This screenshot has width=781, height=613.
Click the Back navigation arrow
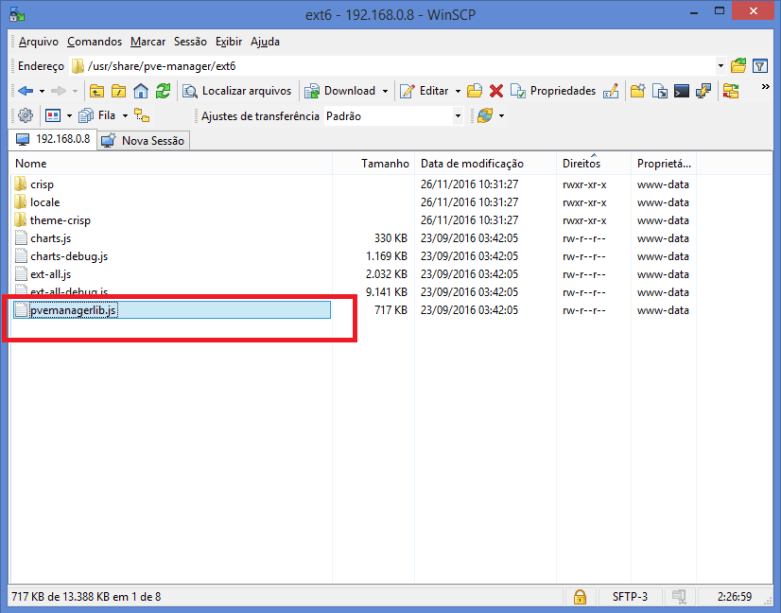25,91
